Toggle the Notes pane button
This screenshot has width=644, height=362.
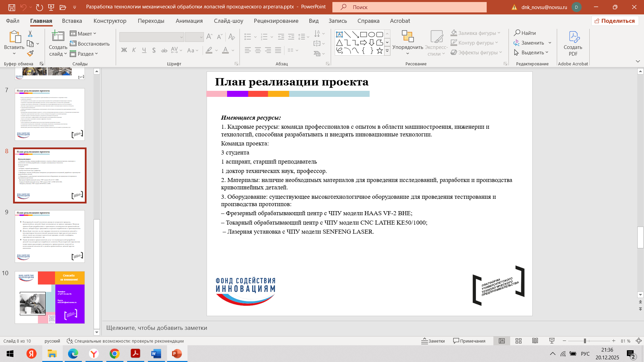click(x=433, y=341)
